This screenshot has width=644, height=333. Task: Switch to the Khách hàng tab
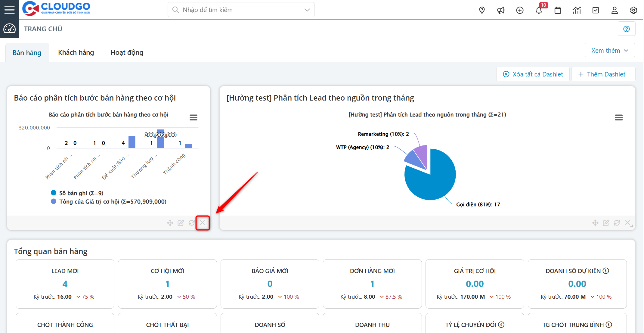(x=76, y=53)
